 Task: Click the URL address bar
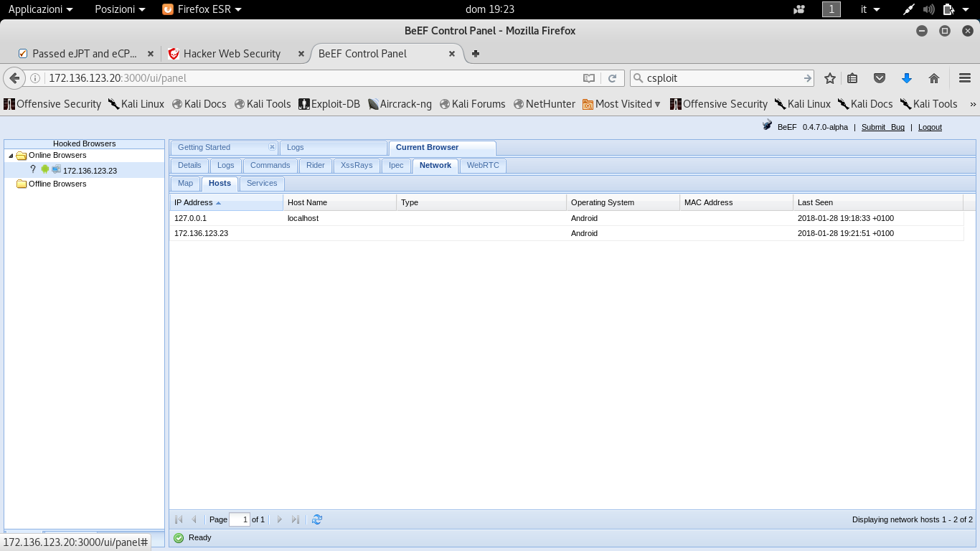click(x=312, y=78)
